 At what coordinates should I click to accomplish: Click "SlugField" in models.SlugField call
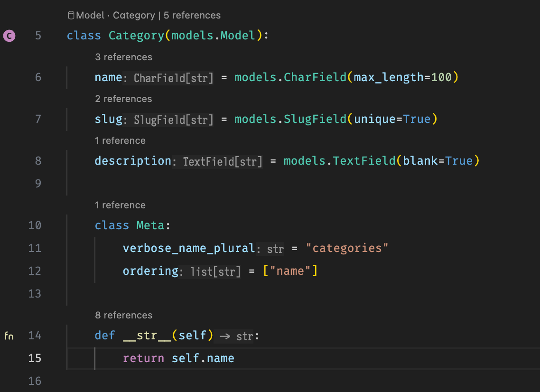tap(315, 119)
